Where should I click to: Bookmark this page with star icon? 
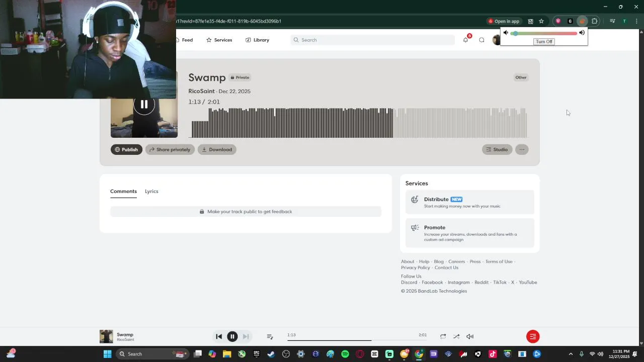(541, 21)
